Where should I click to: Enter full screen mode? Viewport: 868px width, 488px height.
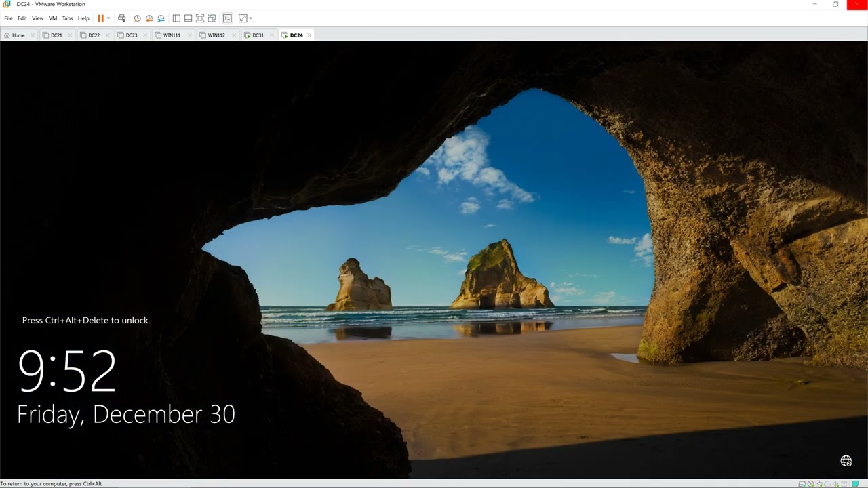200,18
